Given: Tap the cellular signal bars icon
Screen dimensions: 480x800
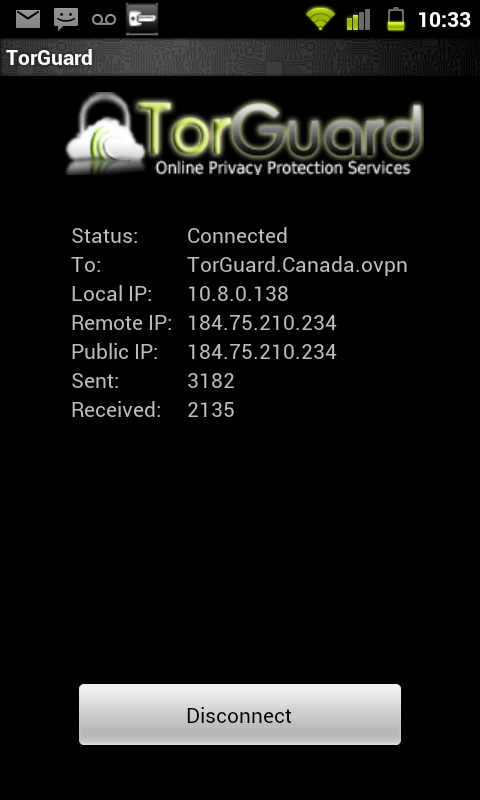Looking at the screenshot, I should 358,19.
